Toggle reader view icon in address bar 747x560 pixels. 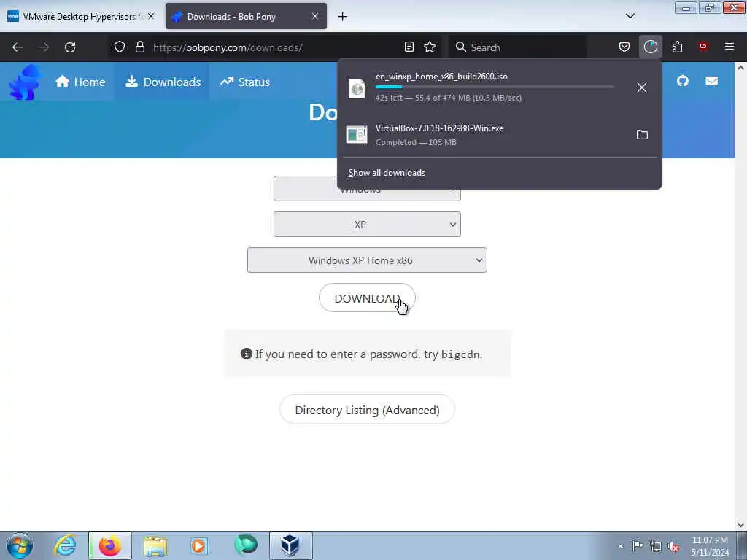pos(409,47)
